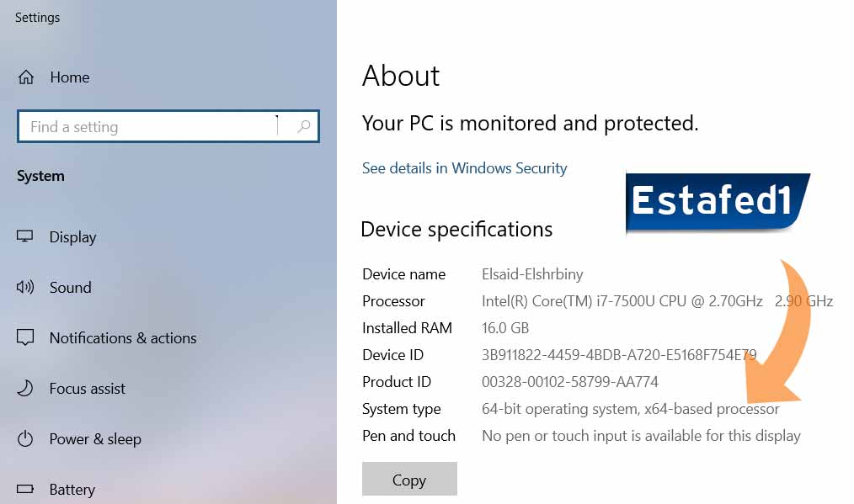The image size is (854, 504).
Task: Go to Sound settings
Action: 70,288
